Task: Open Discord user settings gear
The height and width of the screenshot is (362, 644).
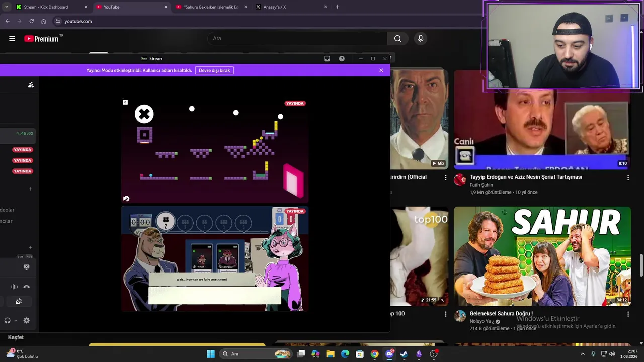Action: tap(27, 320)
